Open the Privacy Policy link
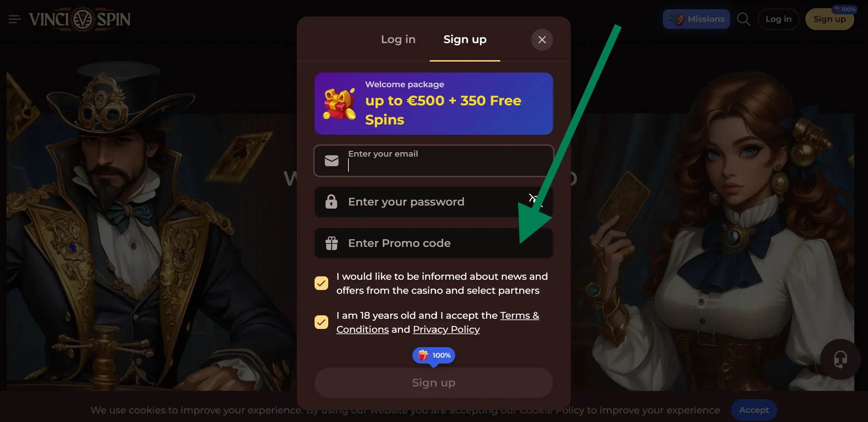Image resolution: width=868 pixels, height=422 pixels. tap(446, 329)
